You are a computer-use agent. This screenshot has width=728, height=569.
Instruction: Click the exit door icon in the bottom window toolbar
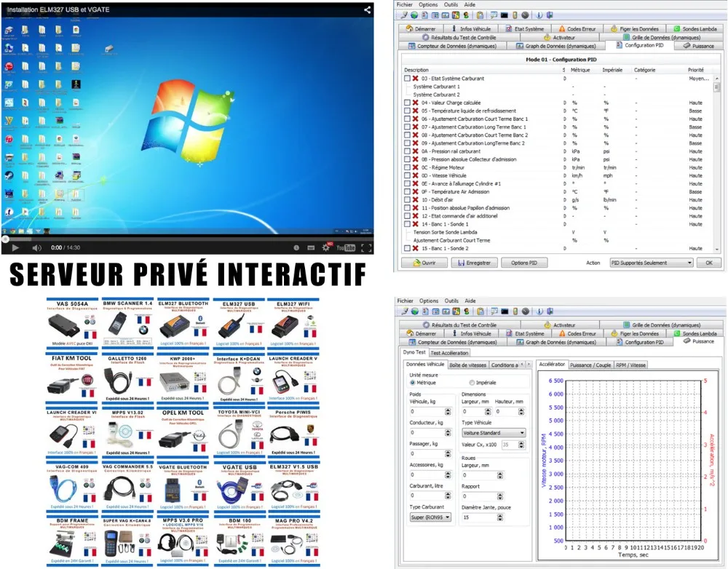pyautogui.click(x=550, y=311)
